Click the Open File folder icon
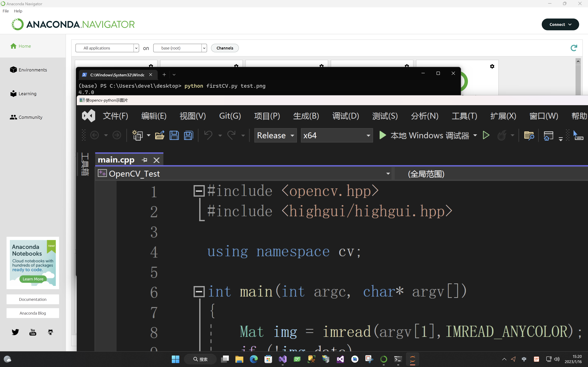This screenshot has width=588, height=367. pos(160,135)
